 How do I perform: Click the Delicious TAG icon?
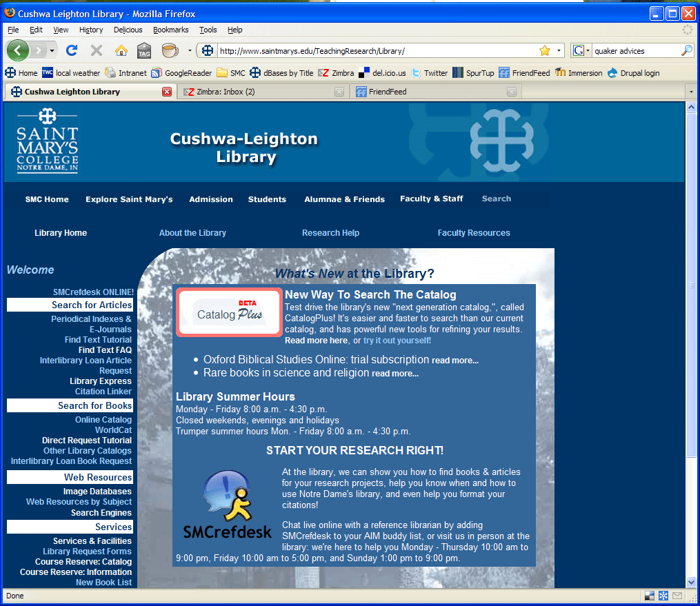(x=144, y=50)
